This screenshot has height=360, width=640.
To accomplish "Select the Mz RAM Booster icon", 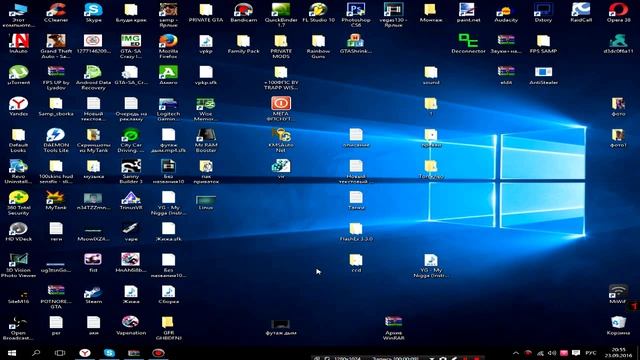I will click(x=206, y=140).
